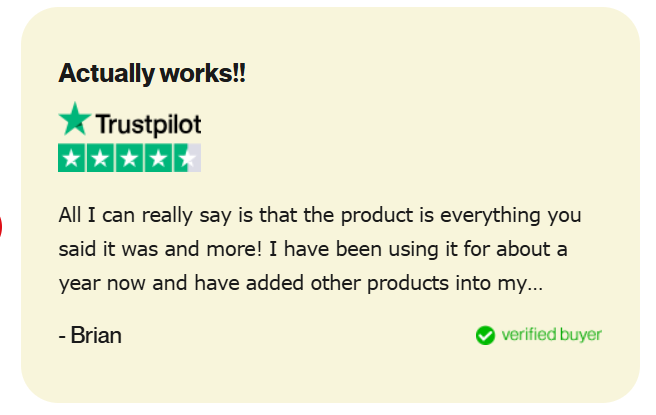Click the phrase "other products" in review

[386, 283]
